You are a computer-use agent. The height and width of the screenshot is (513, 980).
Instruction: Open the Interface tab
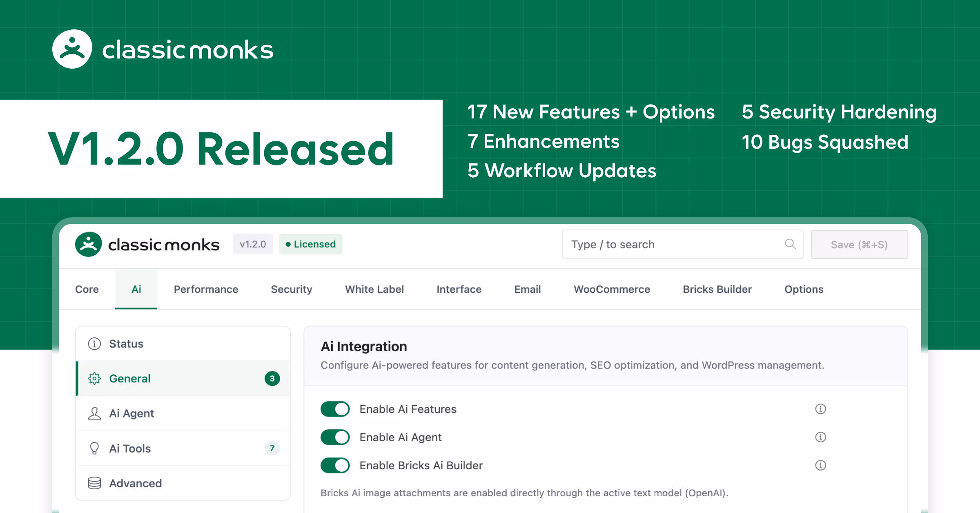[x=459, y=289]
